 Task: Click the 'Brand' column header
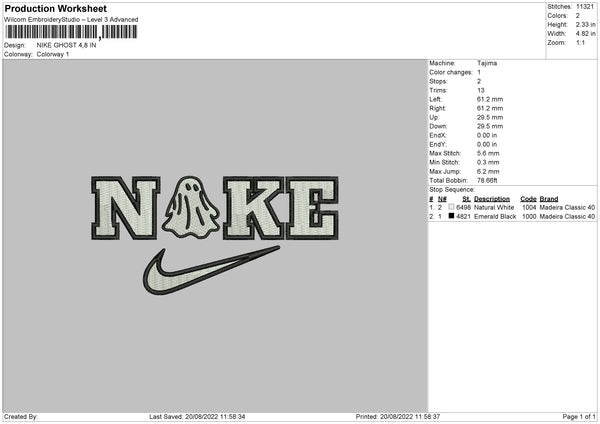click(x=549, y=199)
